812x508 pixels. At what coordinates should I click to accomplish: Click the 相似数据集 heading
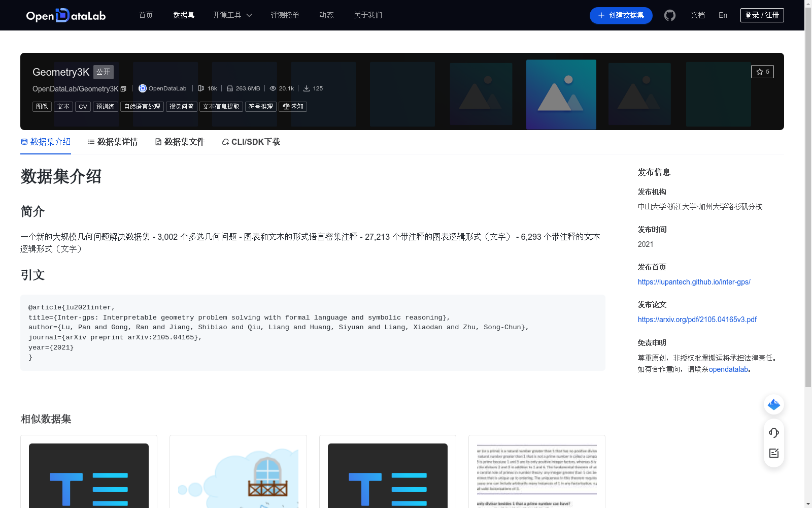tap(46, 419)
